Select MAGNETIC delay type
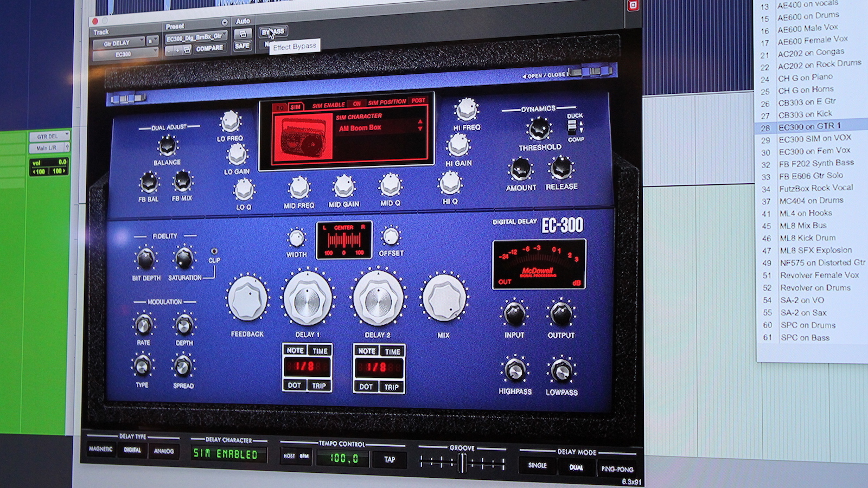The image size is (868, 488). 101,449
